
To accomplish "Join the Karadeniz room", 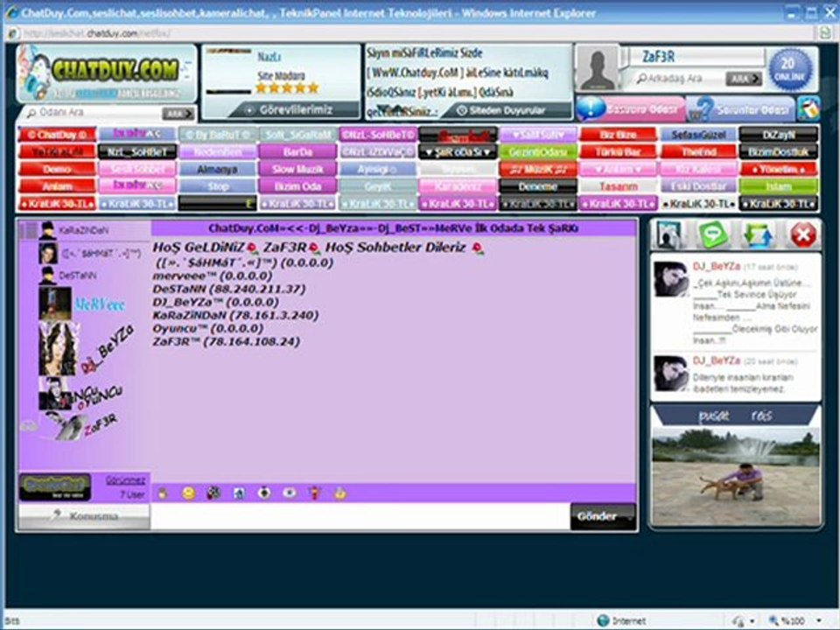I will [458, 186].
